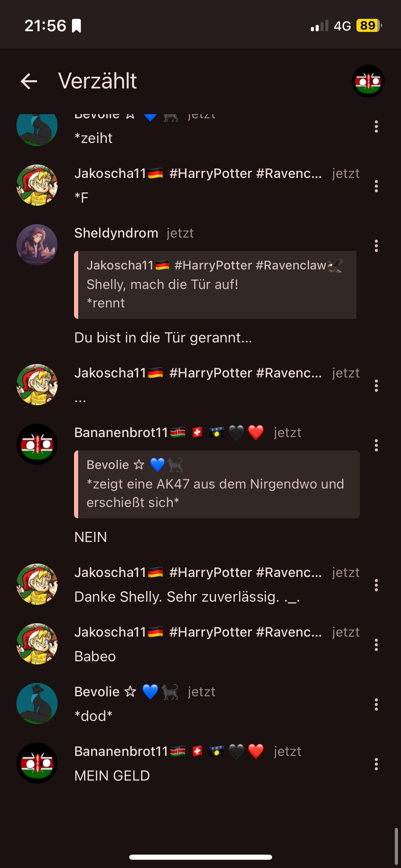Tap Bevolie's fox avatar beside *dod*
Viewport: 401px width, 868px height.
tap(37, 703)
